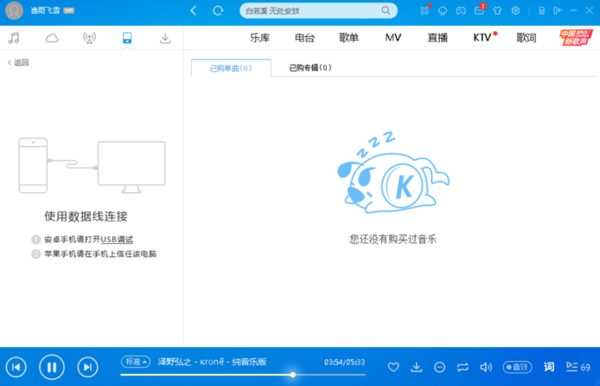Viewport: 600px width, 386px height.
Task: Click the mall cloud icon in header
Action: point(443,11)
